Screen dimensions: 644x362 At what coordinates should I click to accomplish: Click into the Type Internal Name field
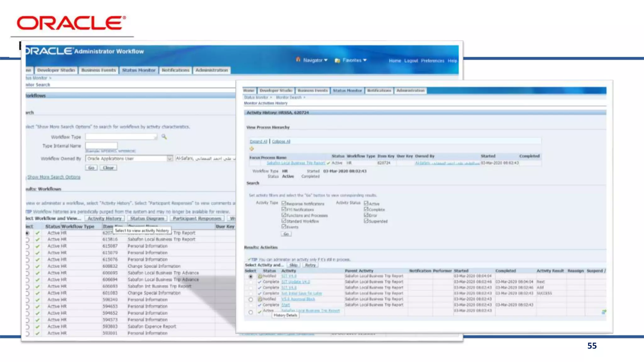[101, 145]
